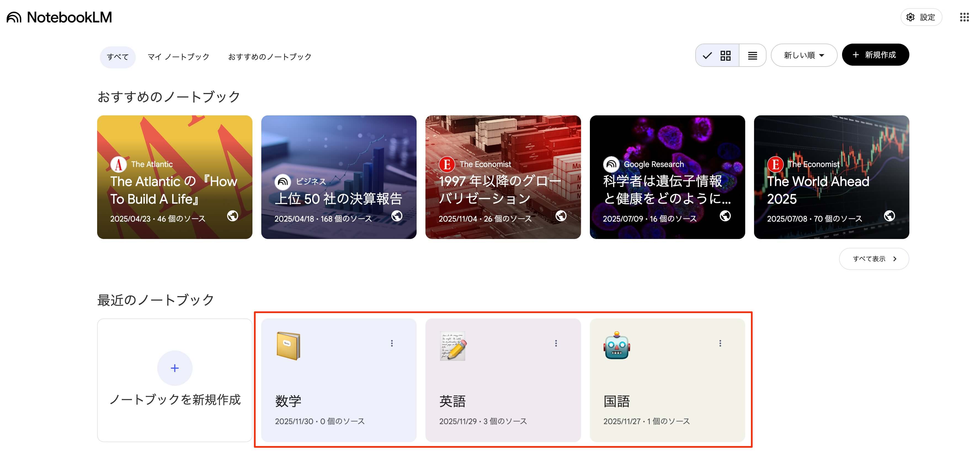
Task: Click the plus circle to create a new notebook
Action: click(x=175, y=368)
